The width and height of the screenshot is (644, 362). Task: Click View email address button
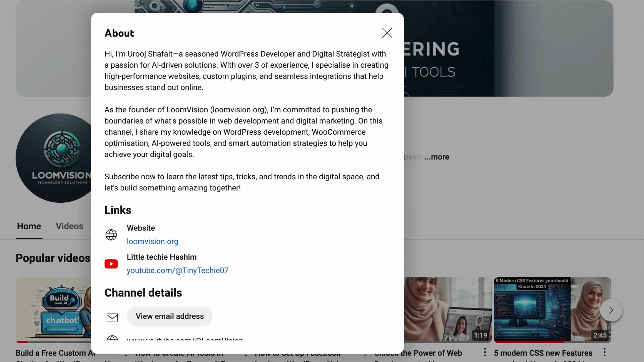[x=170, y=316]
